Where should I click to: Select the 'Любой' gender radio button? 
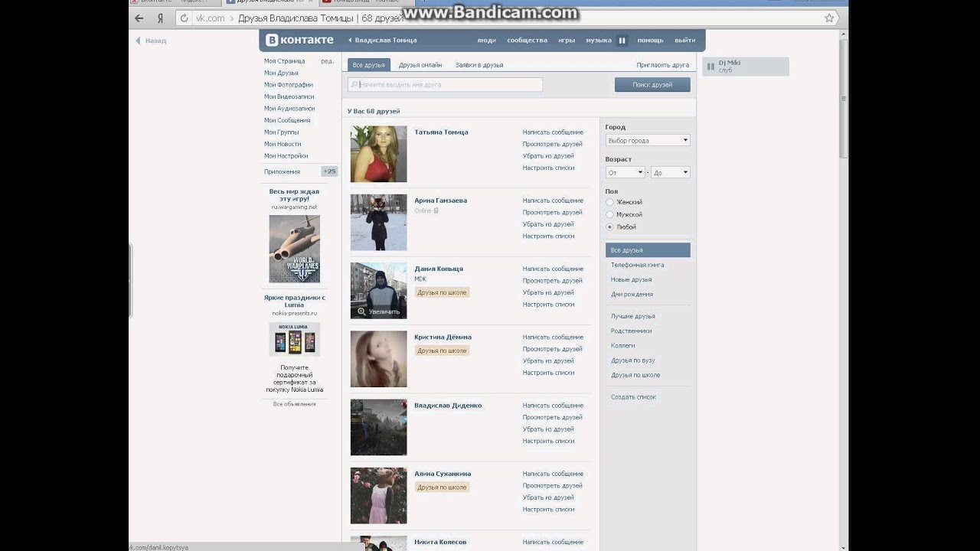pyautogui.click(x=609, y=227)
